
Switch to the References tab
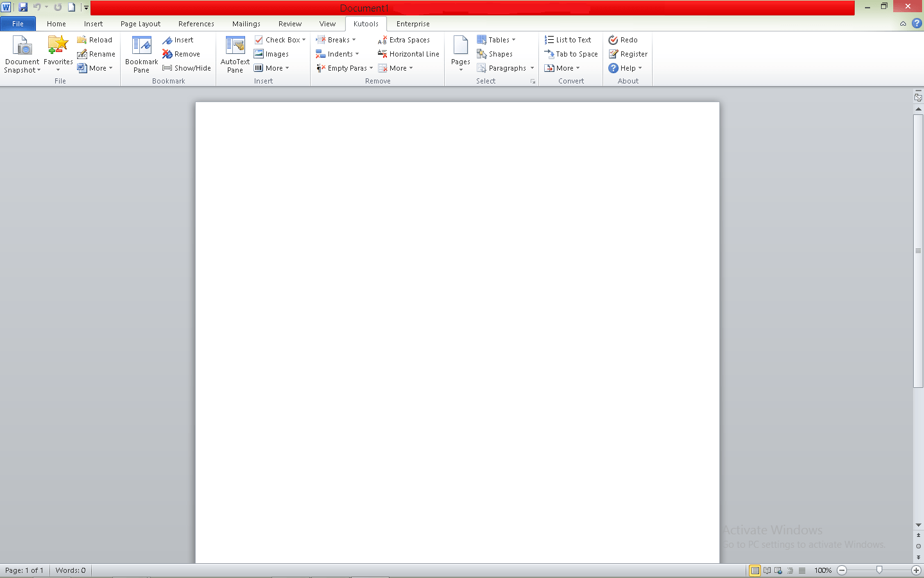196,24
